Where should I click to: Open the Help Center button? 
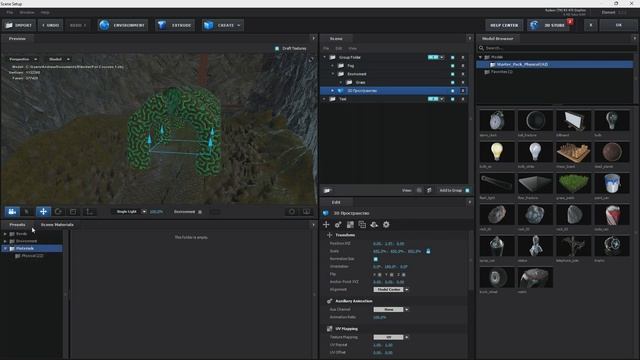(x=504, y=25)
